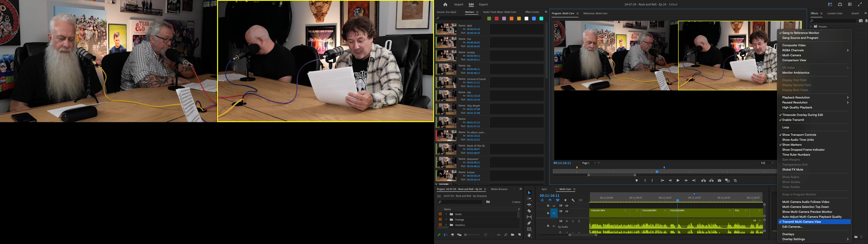Screen dimensions: 868x244
Task: Toggle timeline Snap magnet icon
Action: click(x=550, y=200)
